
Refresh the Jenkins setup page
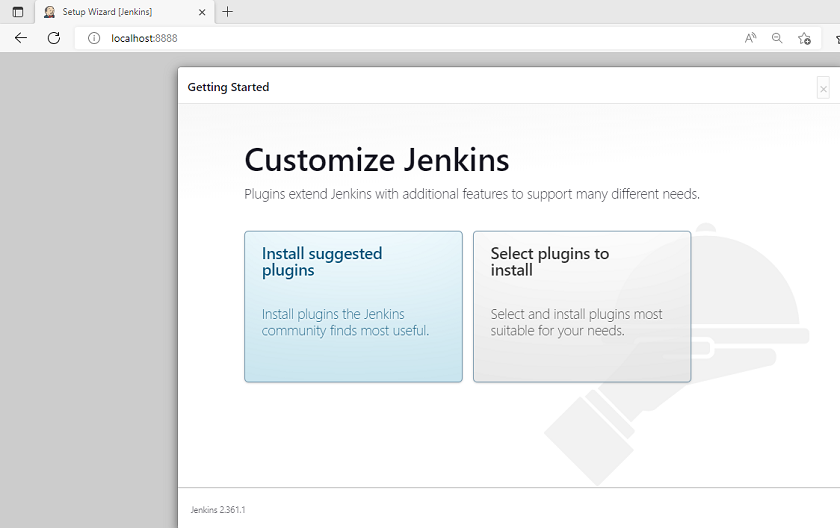(x=54, y=38)
